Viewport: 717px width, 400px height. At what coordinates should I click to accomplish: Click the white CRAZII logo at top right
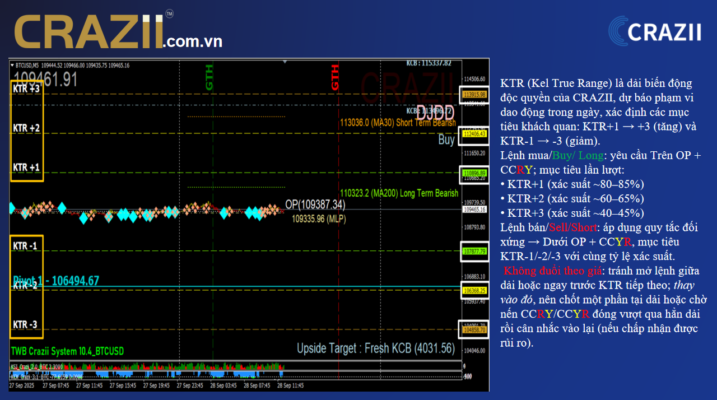tap(655, 32)
